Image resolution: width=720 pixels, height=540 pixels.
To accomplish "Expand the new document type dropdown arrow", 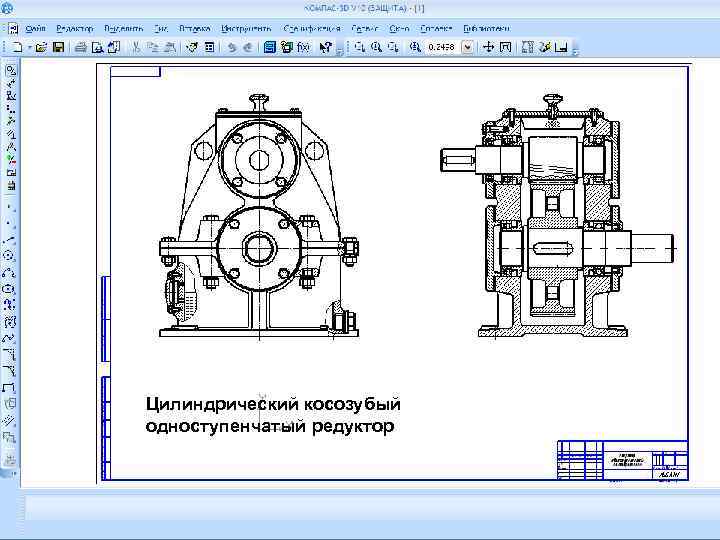I will point(29,47).
